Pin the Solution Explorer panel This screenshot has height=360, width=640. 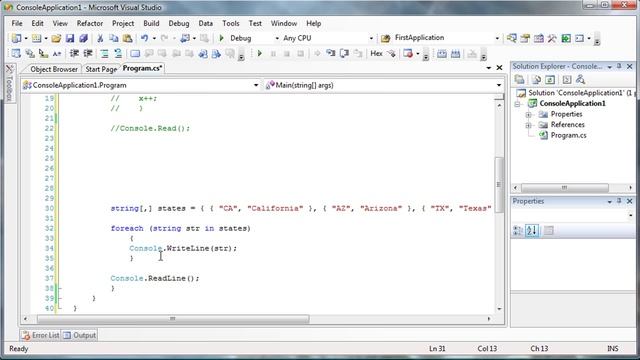pos(619,66)
